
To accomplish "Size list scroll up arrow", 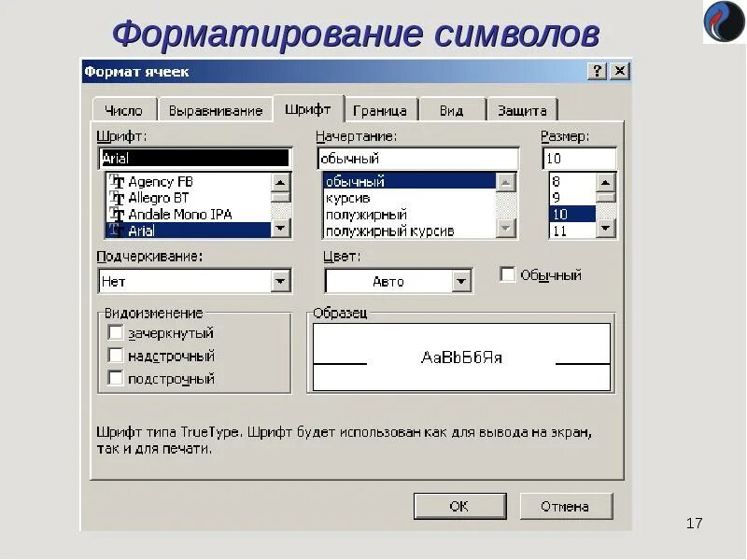I will pyautogui.click(x=606, y=182).
